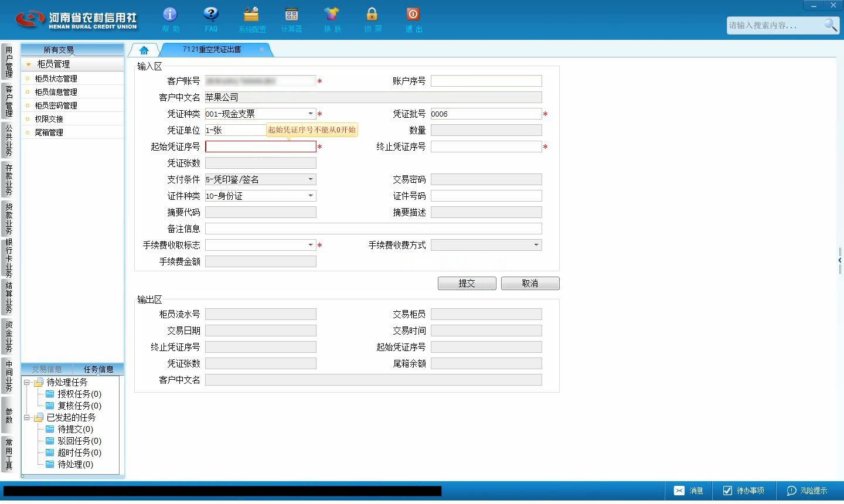Open 常用工具 sidebar tab

pyautogui.click(x=9, y=454)
